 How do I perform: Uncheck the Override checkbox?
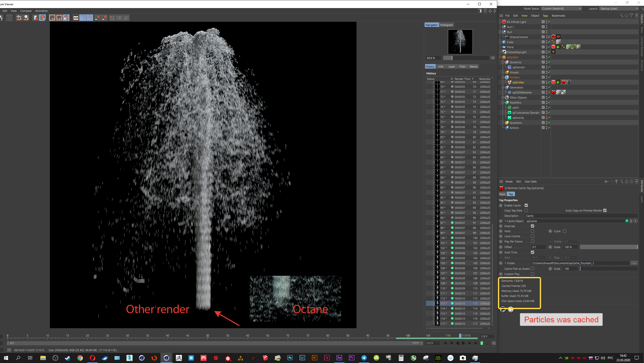point(532,226)
